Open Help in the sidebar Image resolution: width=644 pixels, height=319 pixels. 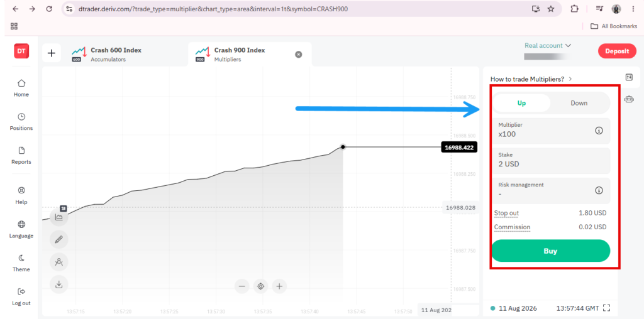[x=21, y=195]
